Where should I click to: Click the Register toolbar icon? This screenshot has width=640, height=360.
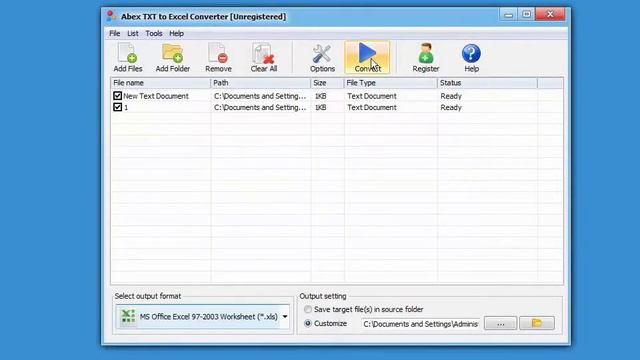[x=426, y=58]
